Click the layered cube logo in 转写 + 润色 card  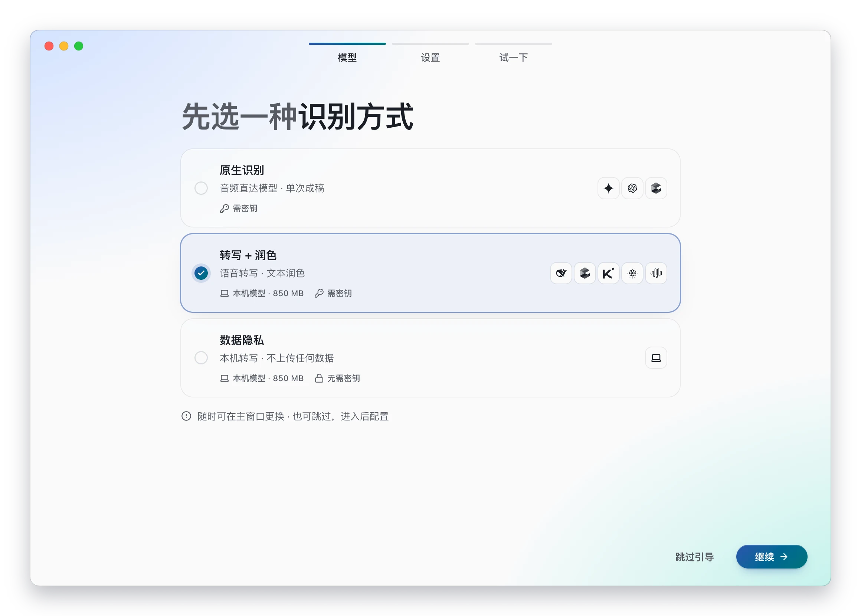click(585, 273)
